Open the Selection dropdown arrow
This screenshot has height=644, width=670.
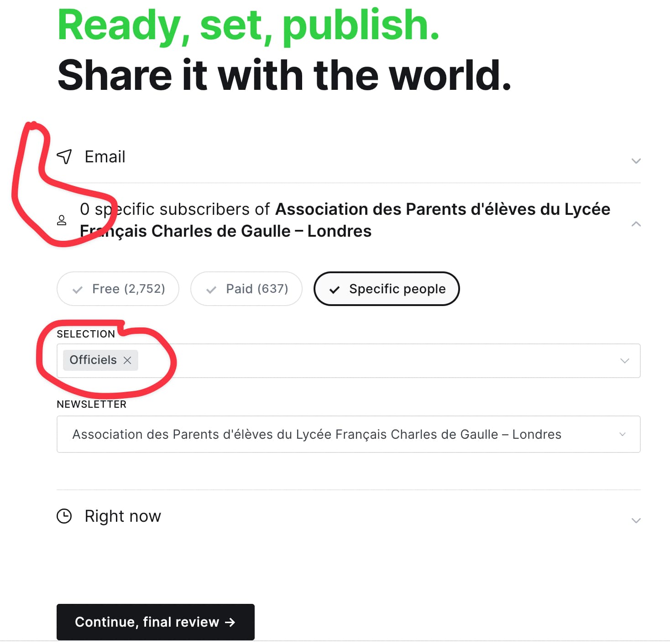[625, 361]
